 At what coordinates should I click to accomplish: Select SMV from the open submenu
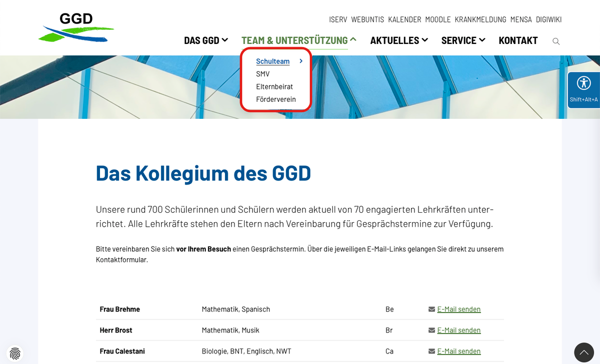pyautogui.click(x=263, y=74)
